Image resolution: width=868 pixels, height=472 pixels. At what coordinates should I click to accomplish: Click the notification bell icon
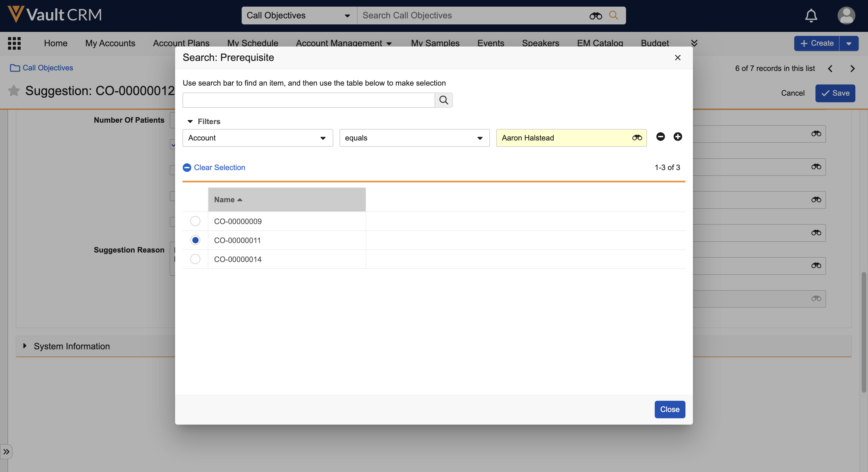click(x=811, y=16)
